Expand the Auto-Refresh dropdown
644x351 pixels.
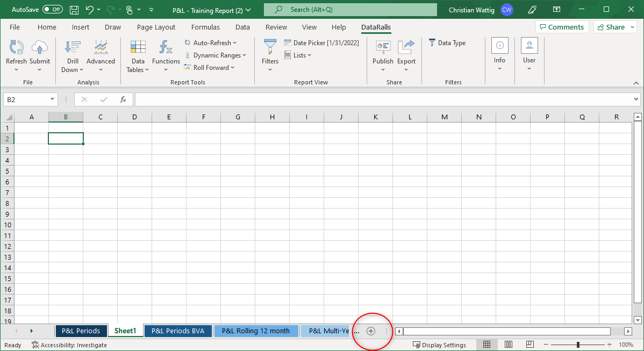234,42
